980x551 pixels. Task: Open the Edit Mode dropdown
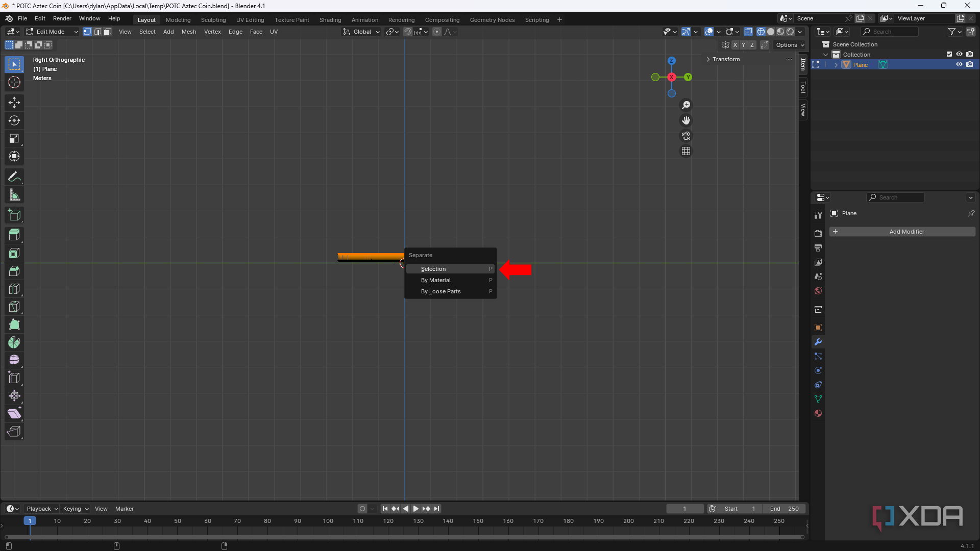(51, 31)
